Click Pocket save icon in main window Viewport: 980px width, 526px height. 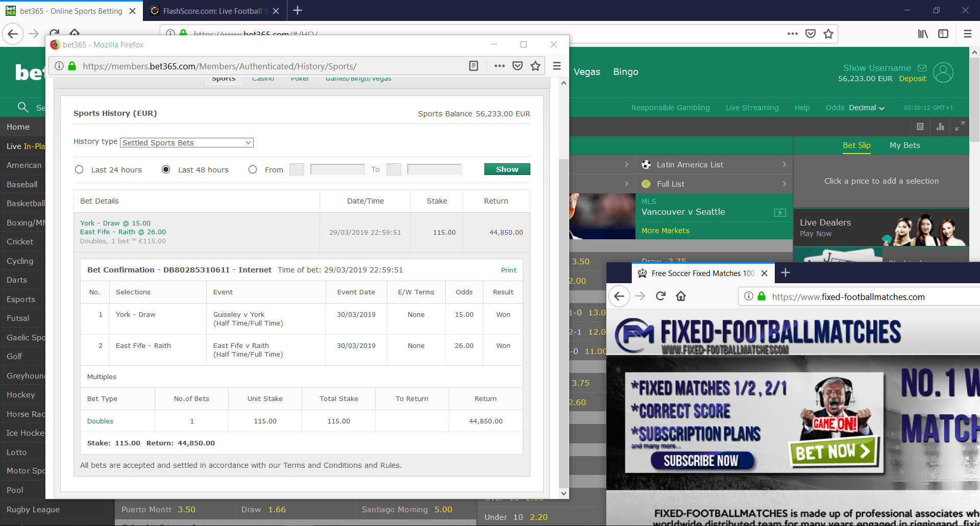(x=811, y=34)
